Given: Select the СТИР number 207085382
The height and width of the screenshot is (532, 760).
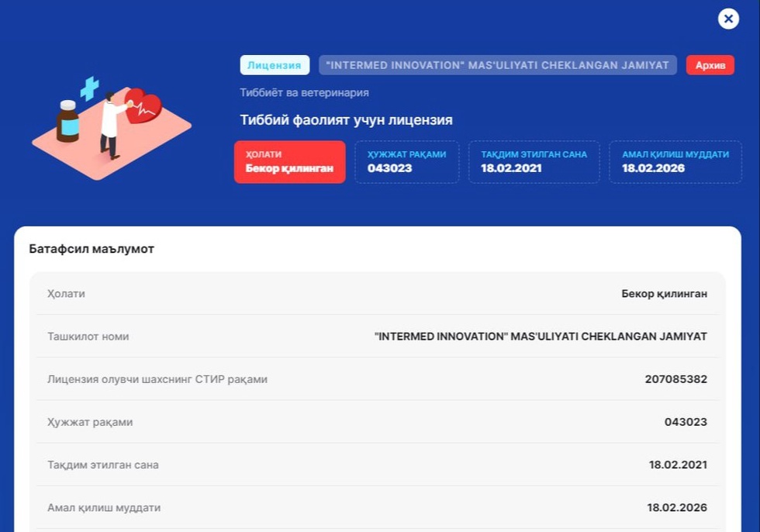Looking at the screenshot, I should tap(675, 379).
